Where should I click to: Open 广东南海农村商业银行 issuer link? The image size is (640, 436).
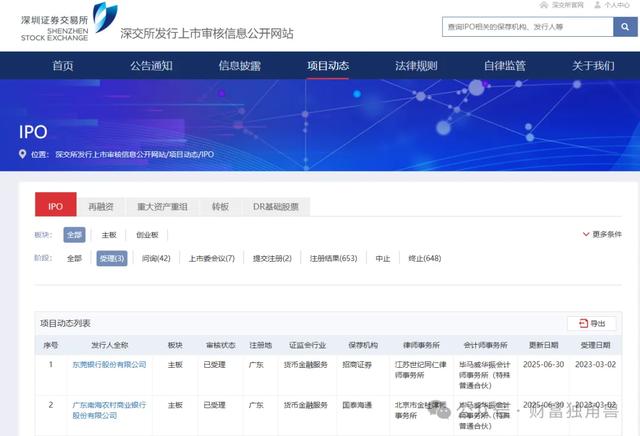click(109, 410)
